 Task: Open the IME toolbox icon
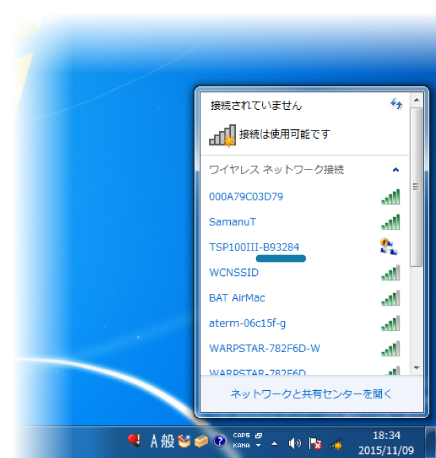[x=201, y=441]
